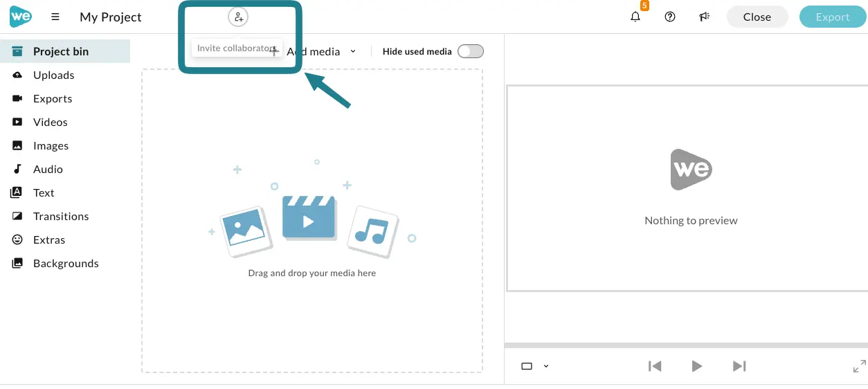868x389 pixels.
Task: Click the 'Drag and drop your media here' area
Action: tap(312, 221)
